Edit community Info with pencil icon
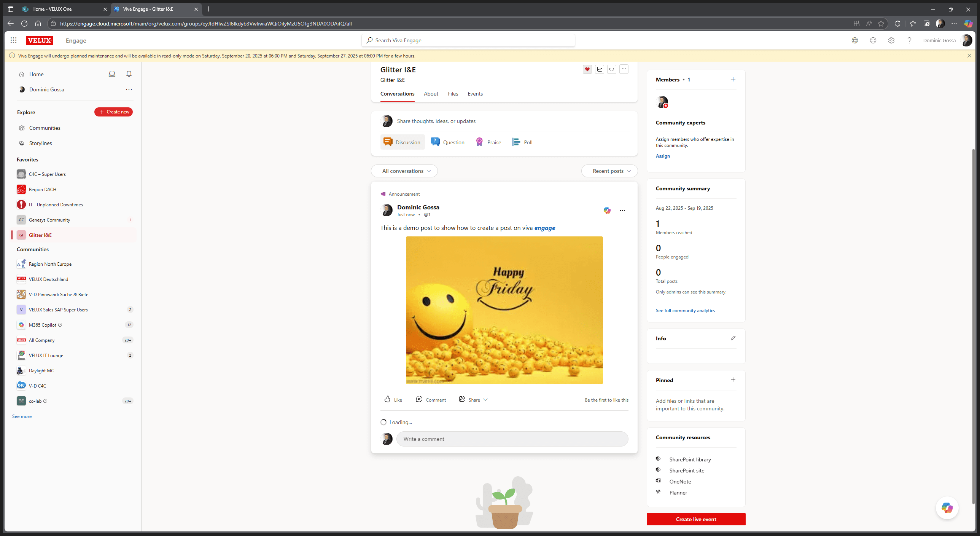The image size is (980, 536). click(x=733, y=338)
